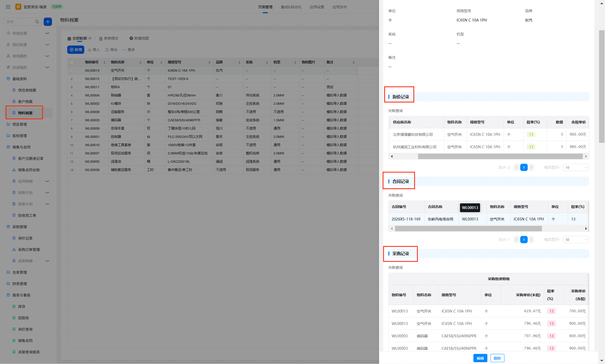Open 采购订单管理 in sidebar
The height and width of the screenshot is (364, 605).
point(29,250)
